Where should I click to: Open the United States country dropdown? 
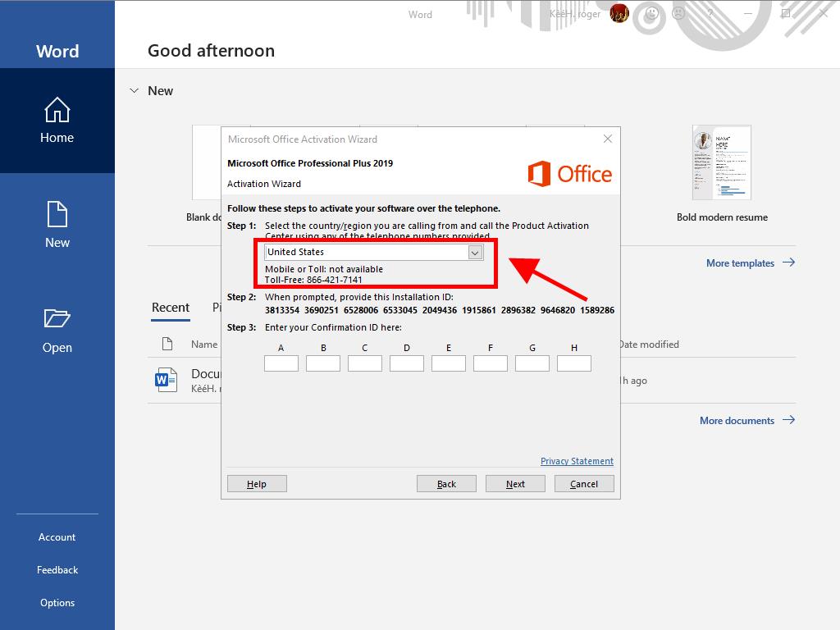click(474, 253)
